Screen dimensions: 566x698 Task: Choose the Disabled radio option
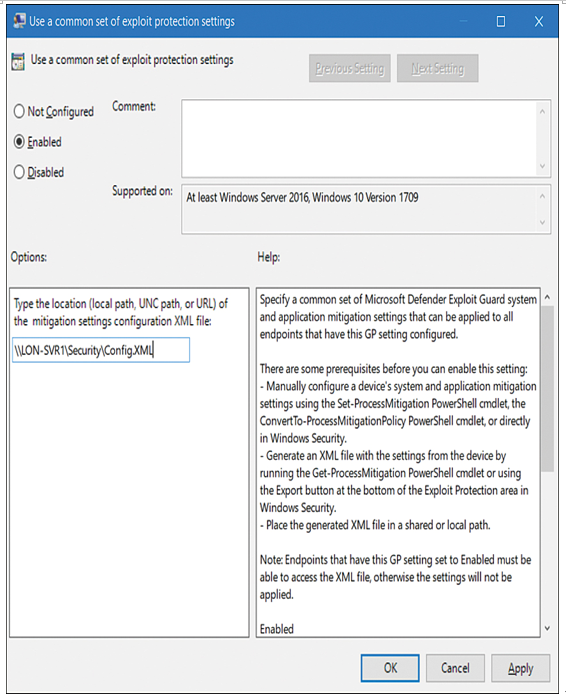19,172
